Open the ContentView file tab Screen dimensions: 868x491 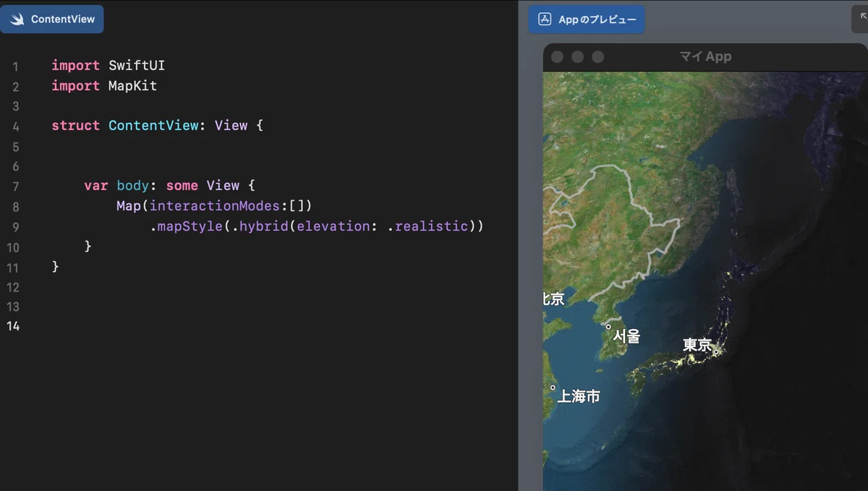(x=52, y=20)
